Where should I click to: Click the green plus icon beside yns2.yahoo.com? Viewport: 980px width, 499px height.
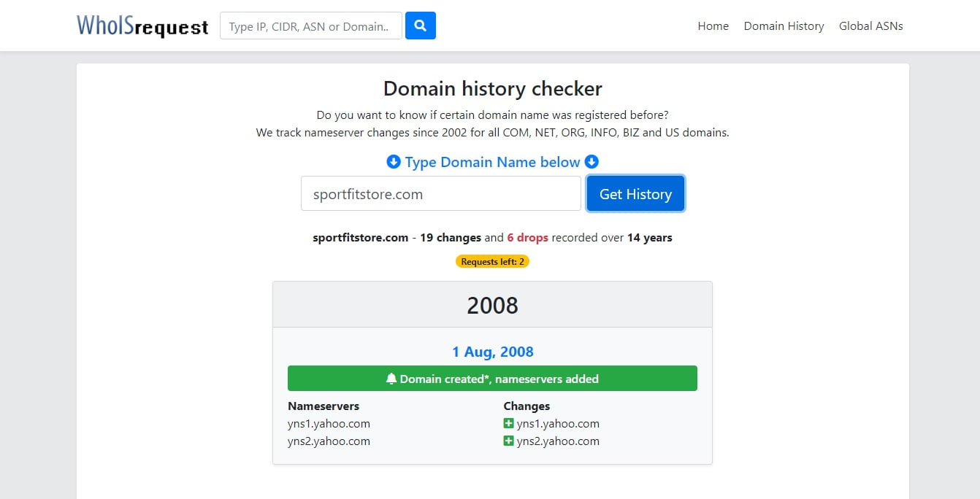tap(509, 441)
